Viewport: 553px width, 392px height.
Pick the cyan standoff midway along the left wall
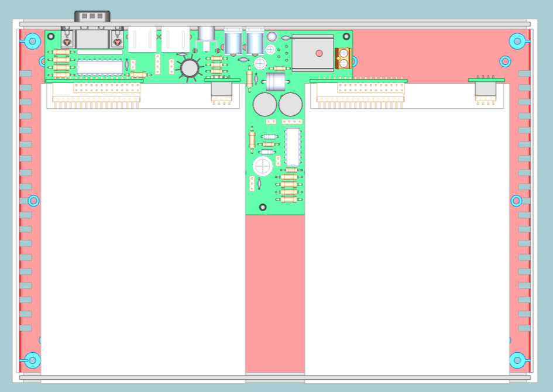(x=33, y=201)
